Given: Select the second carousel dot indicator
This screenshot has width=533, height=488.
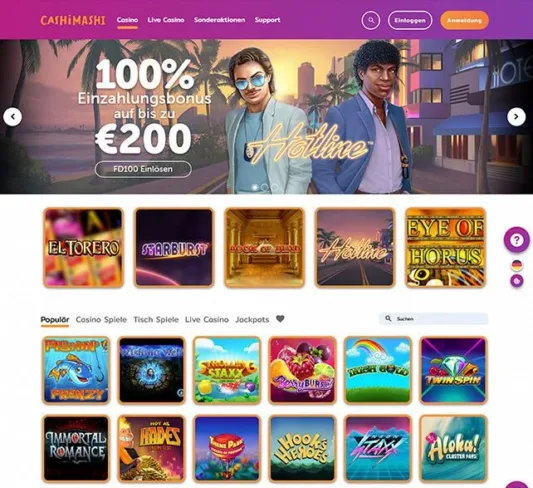Looking at the screenshot, I should click(265, 187).
